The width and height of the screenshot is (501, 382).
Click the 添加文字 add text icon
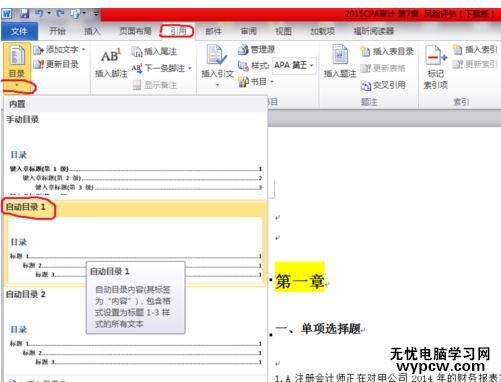[x=39, y=50]
